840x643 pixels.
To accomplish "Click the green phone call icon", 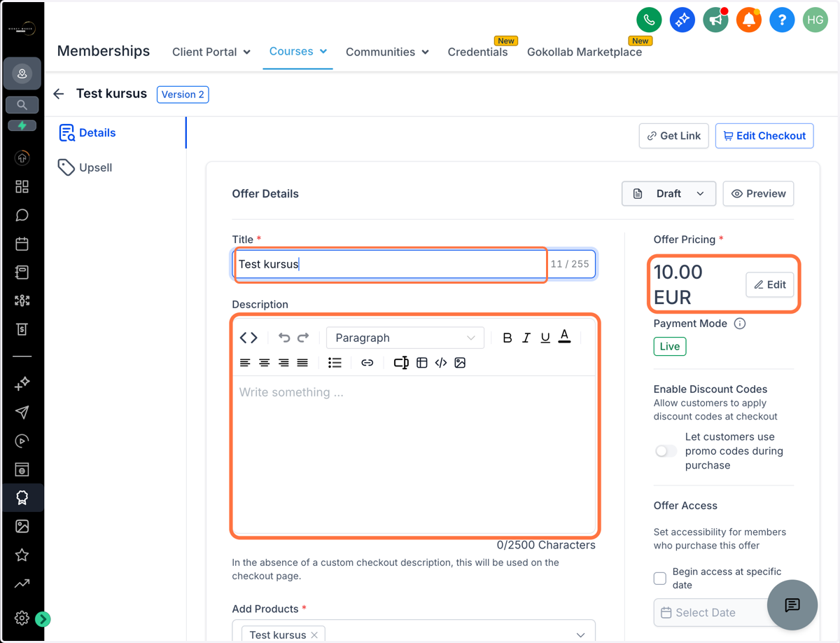I will [x=649, y=20].
